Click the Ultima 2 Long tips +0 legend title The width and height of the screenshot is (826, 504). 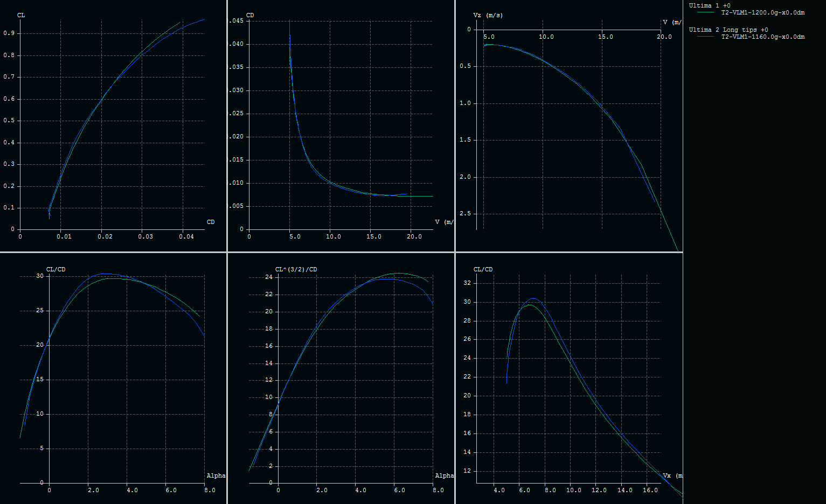tap(728, 30)
